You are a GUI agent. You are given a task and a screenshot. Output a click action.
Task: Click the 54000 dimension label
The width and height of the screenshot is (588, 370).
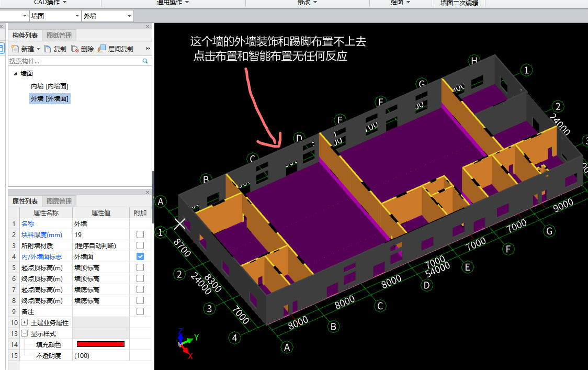click(437, 270)
